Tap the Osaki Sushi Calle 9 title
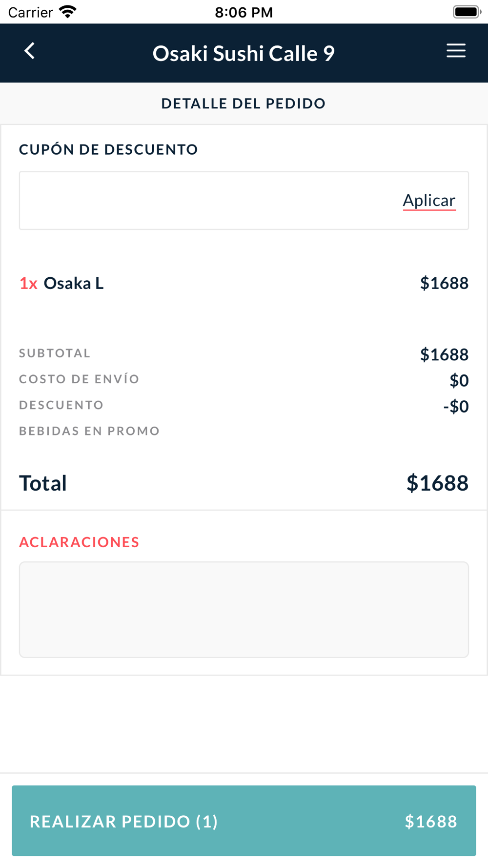Image resolution: width=488 pixels, height=868 pixels. point(244,53)
